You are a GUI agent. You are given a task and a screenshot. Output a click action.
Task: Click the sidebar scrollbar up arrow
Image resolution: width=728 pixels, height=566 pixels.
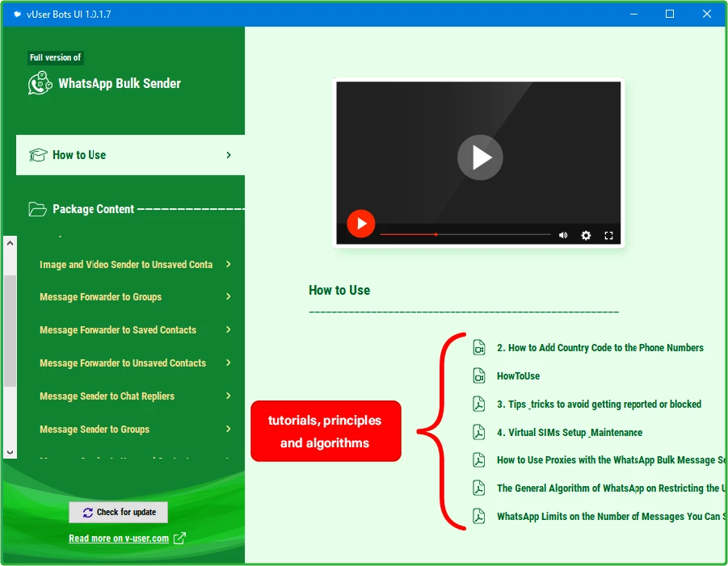[x=11, y=243]
